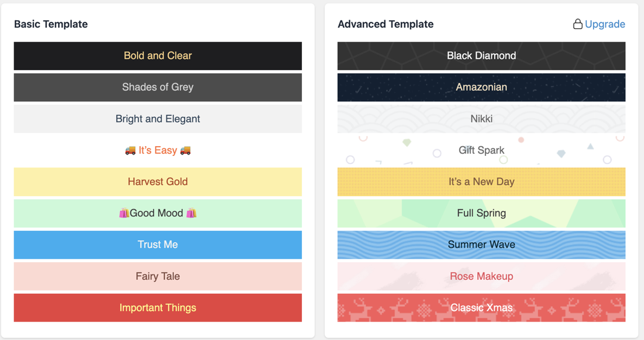Select the Black Diamond advanced template
The image size is (644, 340).
481,56
